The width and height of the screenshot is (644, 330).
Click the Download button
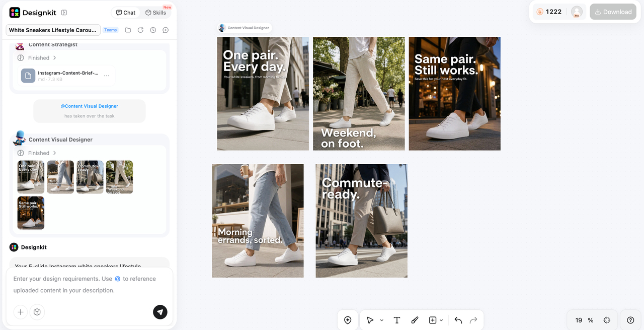613,12
